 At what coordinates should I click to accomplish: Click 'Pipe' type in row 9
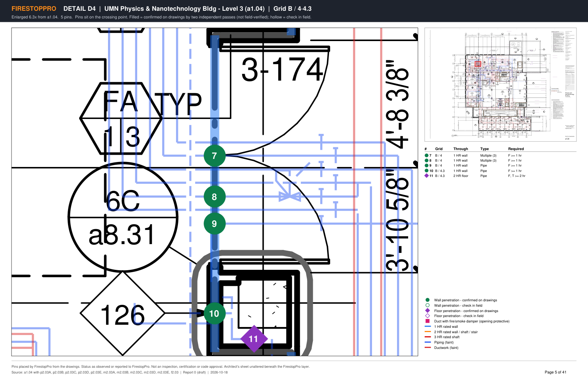point(483,165)
